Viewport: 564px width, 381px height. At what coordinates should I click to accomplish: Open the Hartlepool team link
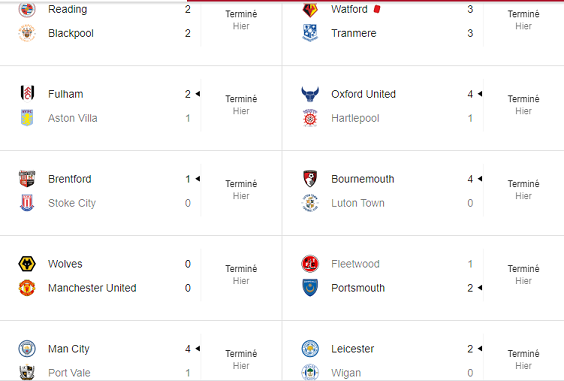click(355, 118)
